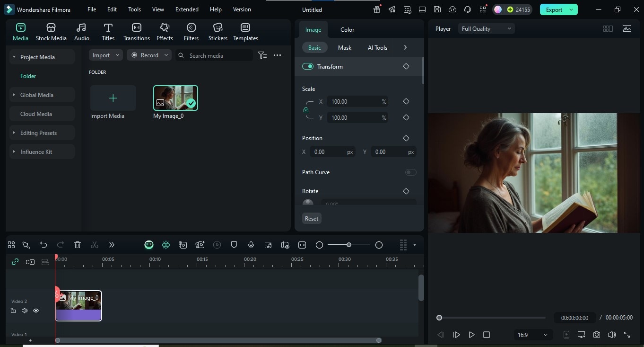
Task: Open the AI Tools tab
Action: tap(377, 47)
